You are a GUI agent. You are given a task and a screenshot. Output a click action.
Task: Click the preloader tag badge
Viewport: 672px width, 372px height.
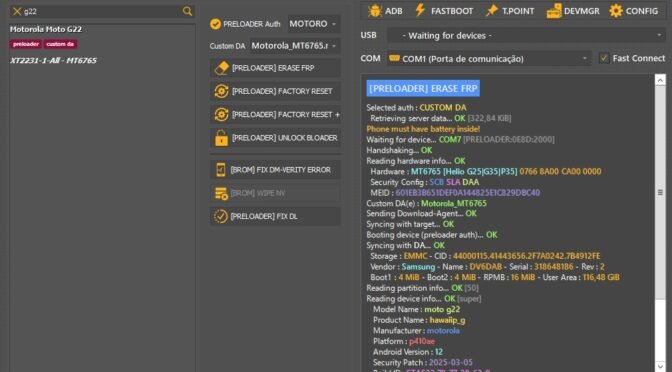(26, 44)
